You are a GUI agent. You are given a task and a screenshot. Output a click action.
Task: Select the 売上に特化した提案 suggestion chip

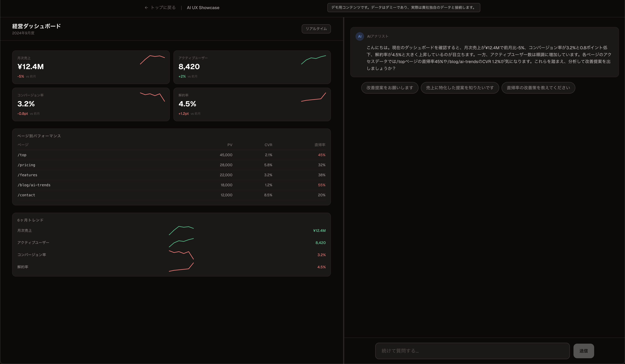(x=460, y=88)
